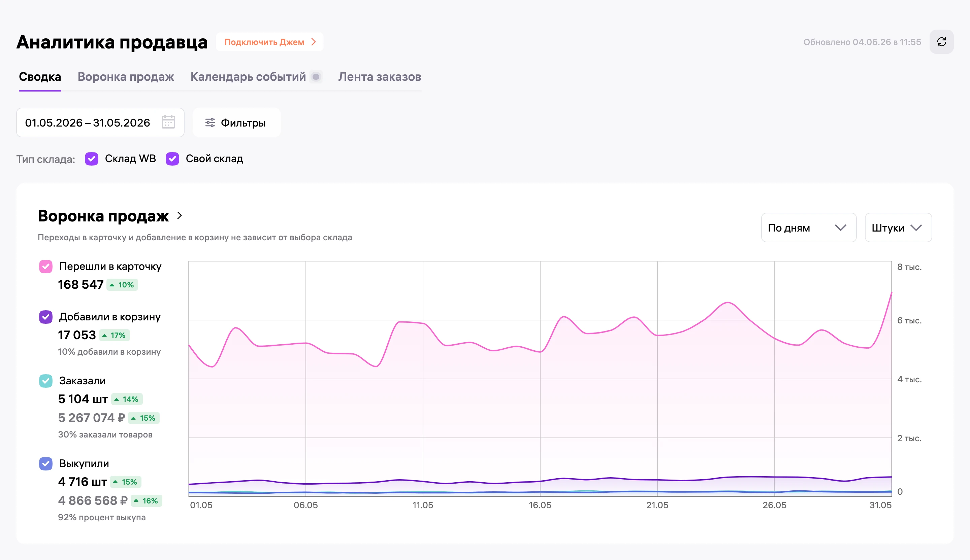The height and width of the screenshot is (560, 970).
Task: Click the Подключить Джем button
Action: (x=270, y=42)
